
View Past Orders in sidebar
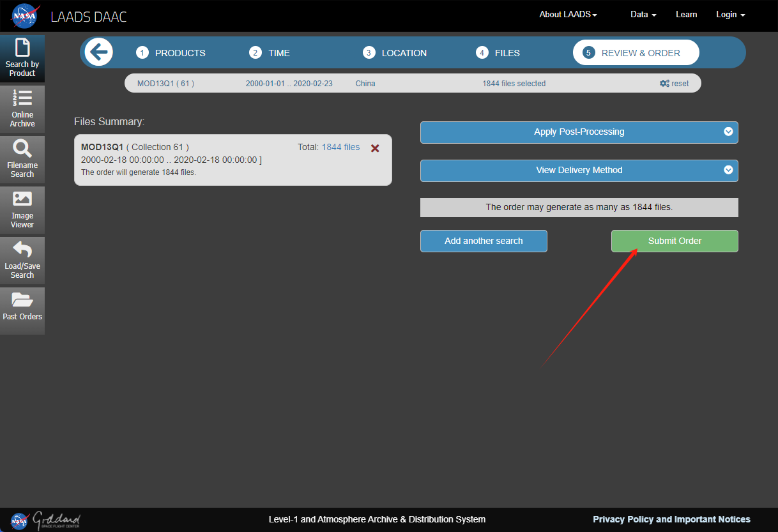pos(22,310)
